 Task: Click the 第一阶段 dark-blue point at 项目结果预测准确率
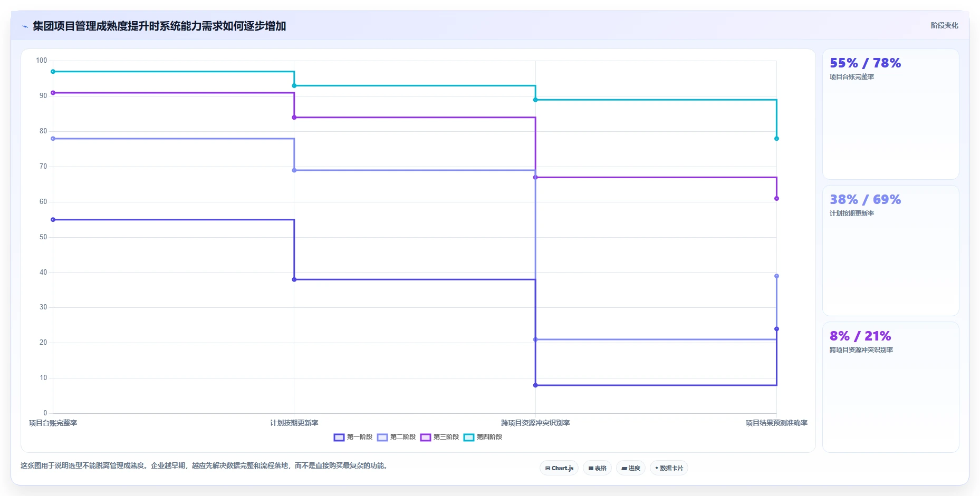[x=776, y=329]
